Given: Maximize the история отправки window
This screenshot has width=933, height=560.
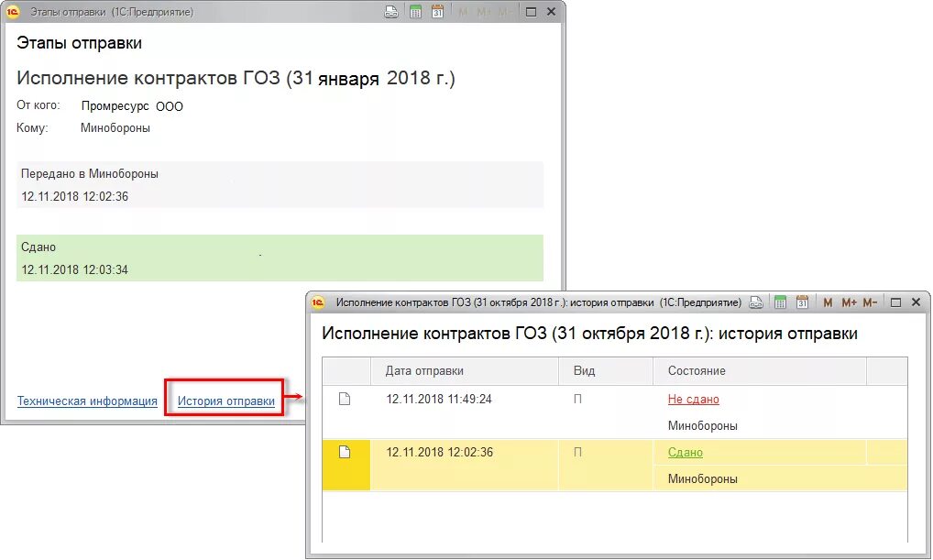Looking at the screenshot, I should pos(895,302).
